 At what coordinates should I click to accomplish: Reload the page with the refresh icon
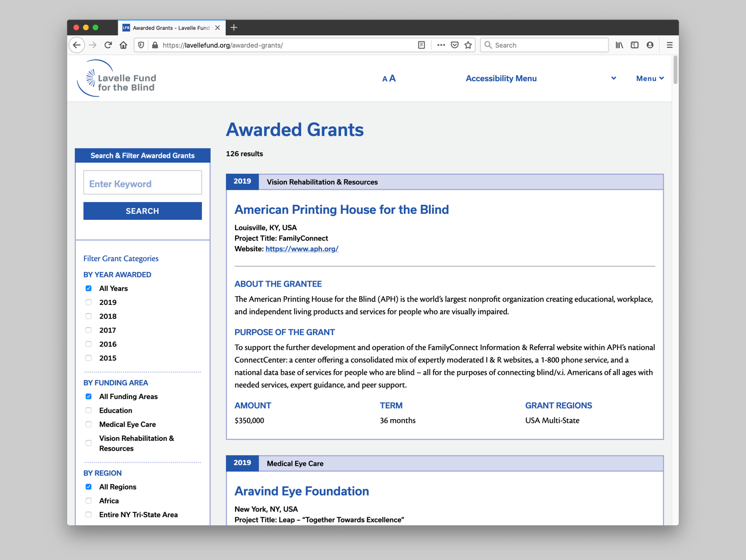click(x=108, y=45)
